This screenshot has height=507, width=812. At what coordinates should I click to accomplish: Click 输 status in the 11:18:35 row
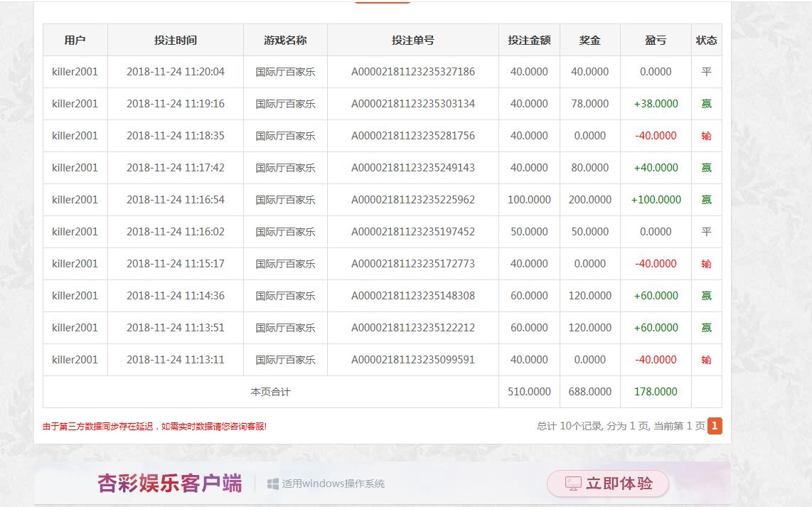click(706, 136)
